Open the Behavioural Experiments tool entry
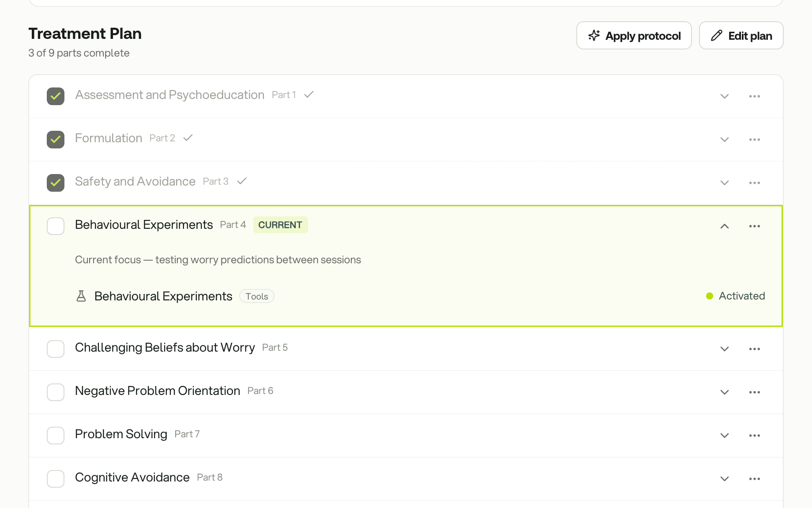 (163, 296)
